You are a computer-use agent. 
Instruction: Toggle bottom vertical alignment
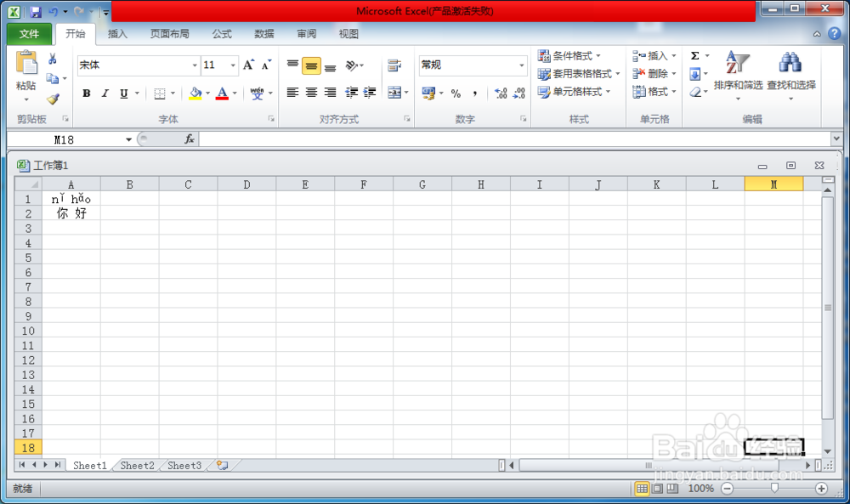[330, 66]
